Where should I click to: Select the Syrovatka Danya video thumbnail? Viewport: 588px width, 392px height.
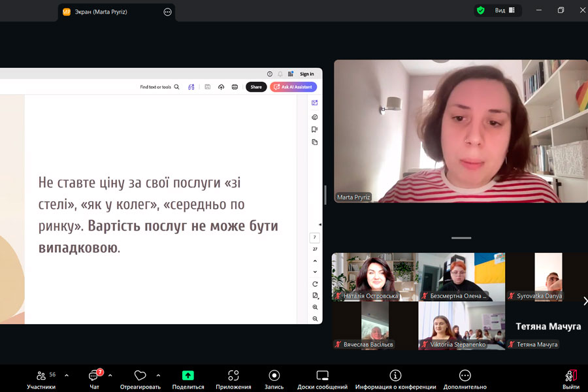pyautogui.click(x=547, y=277)
